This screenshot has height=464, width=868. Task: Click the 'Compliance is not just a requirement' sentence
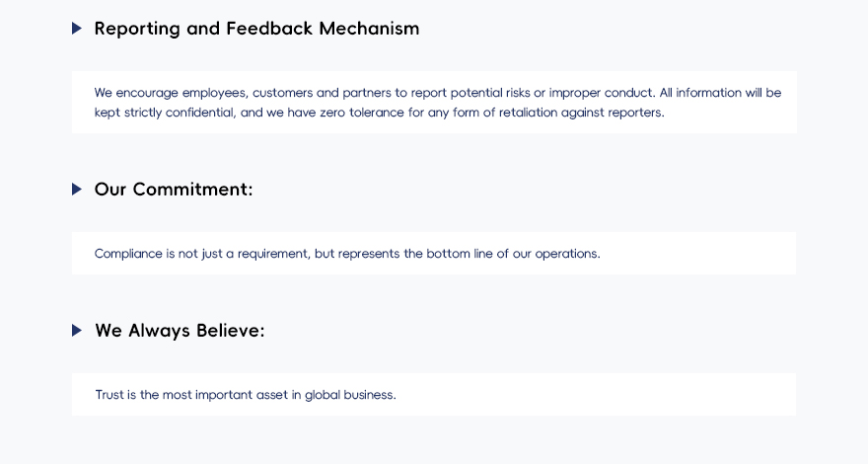click(347, 254)
